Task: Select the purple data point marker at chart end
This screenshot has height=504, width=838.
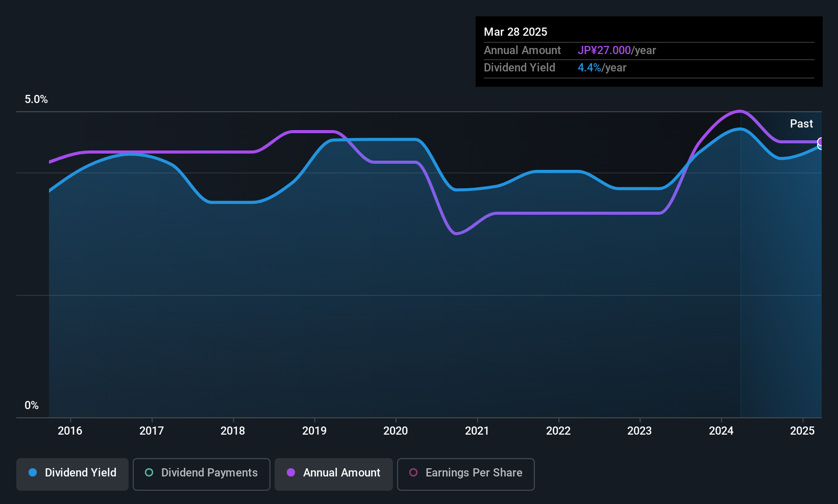Action: [x=821, y=142]
